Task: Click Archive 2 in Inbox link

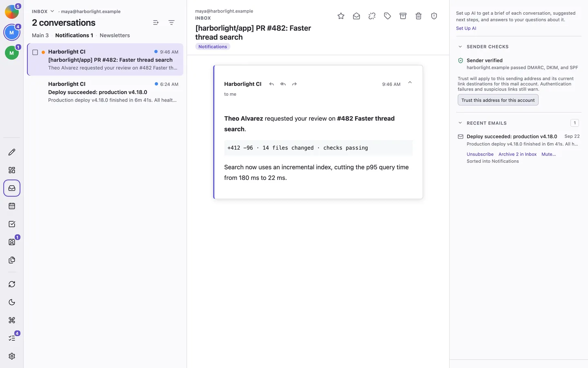Action: 517,154
